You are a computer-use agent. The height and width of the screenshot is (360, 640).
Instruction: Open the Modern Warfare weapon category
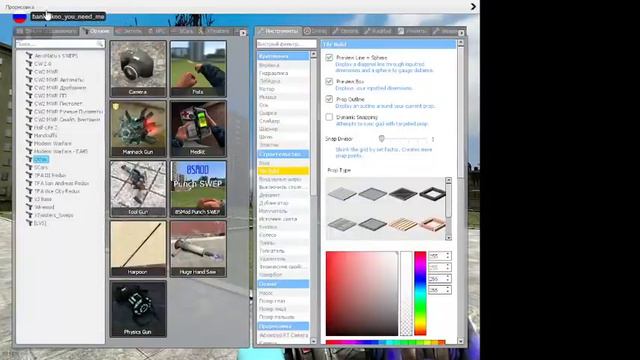pyautogui.click(x=52, y=143)
